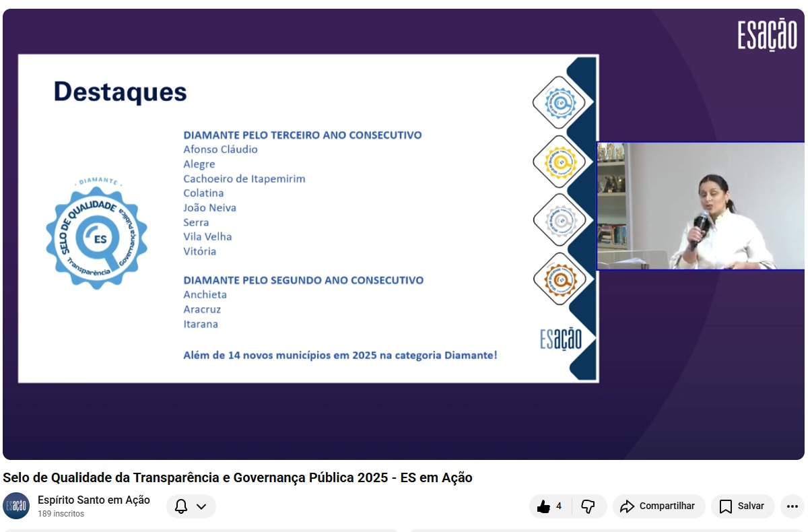Click the notification bell icon
This screenshot has width=812, height=532.
pos(181,506)
